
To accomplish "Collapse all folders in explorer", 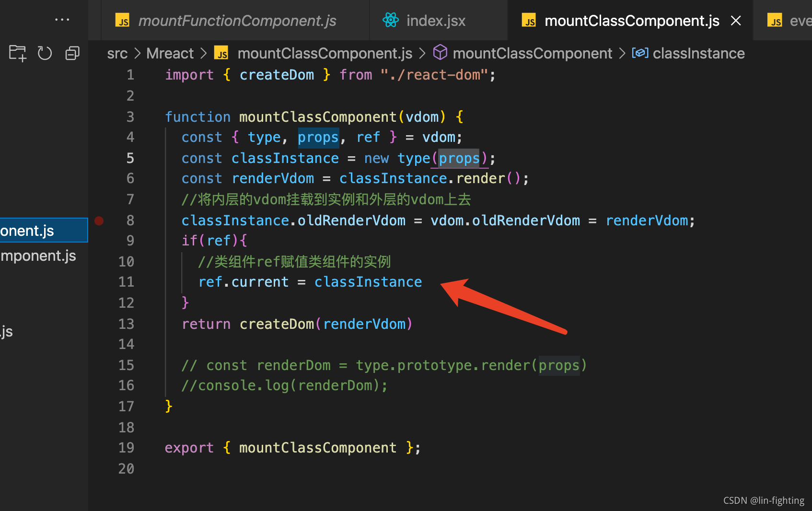I will (72, 53).
